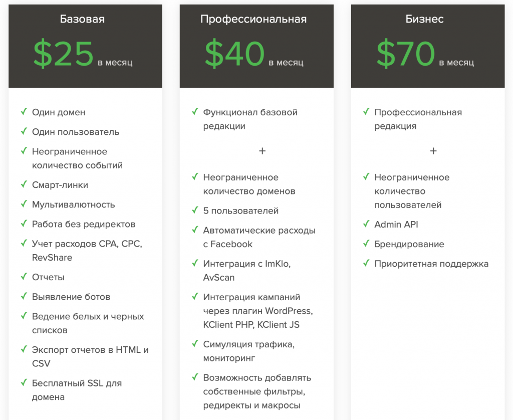Click the checkmark next to Admin API

(x=366, y=224)
